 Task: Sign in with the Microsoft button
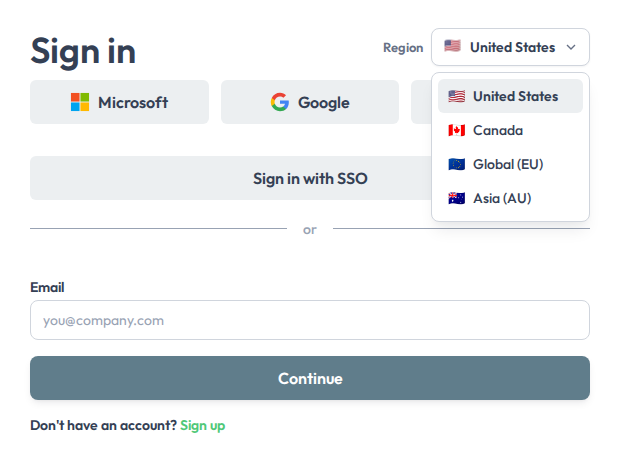[119, 102]
